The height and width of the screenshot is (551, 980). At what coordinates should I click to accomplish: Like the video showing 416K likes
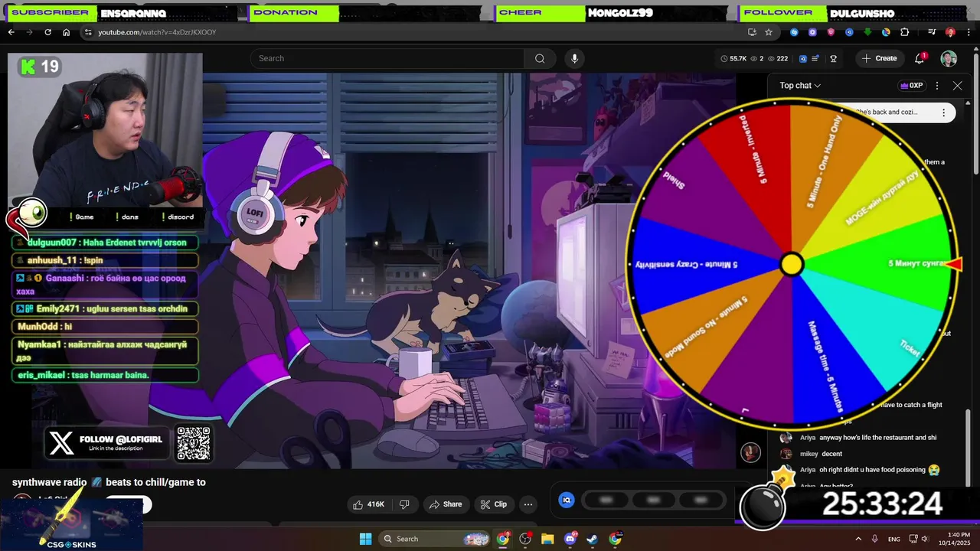(369, 504)
